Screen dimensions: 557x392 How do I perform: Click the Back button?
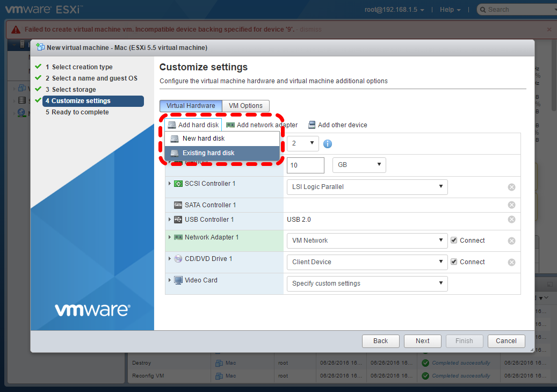380,341
